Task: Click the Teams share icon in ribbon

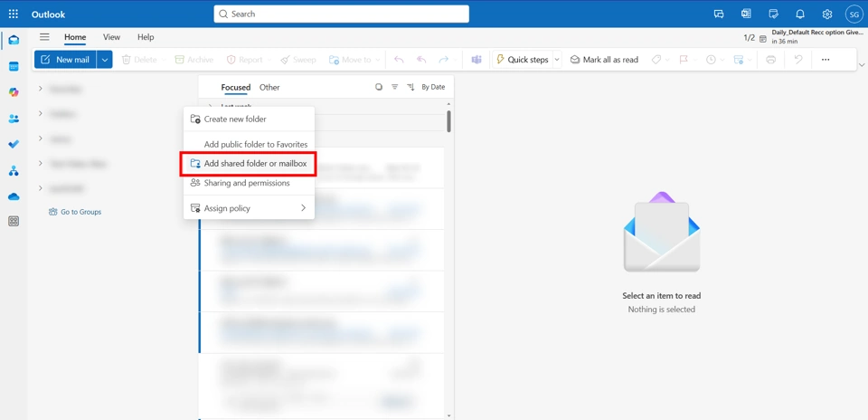Action: pyautogui.click(x=476, y=59)
